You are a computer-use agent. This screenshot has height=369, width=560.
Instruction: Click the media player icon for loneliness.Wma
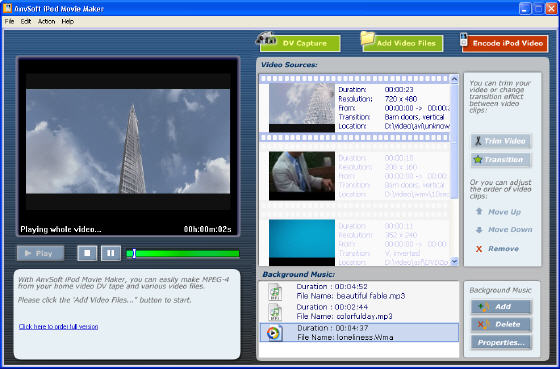coord(274,333)
